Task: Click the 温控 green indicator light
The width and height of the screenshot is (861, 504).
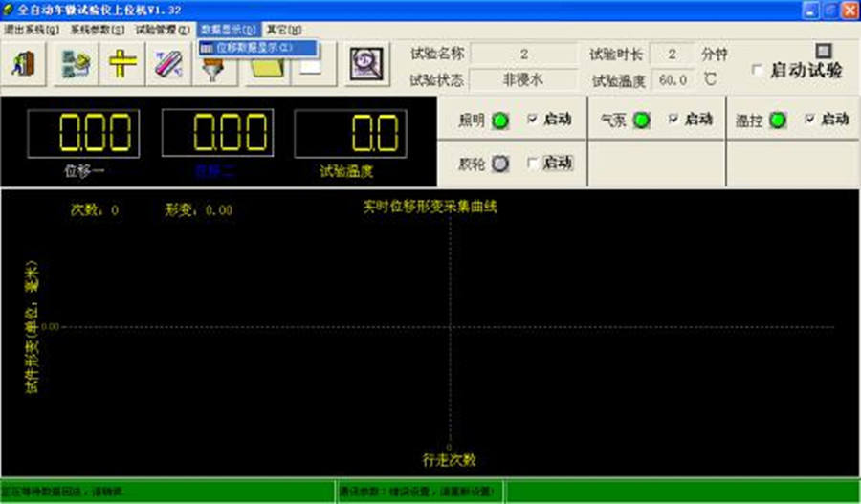Action: (777, 121)
